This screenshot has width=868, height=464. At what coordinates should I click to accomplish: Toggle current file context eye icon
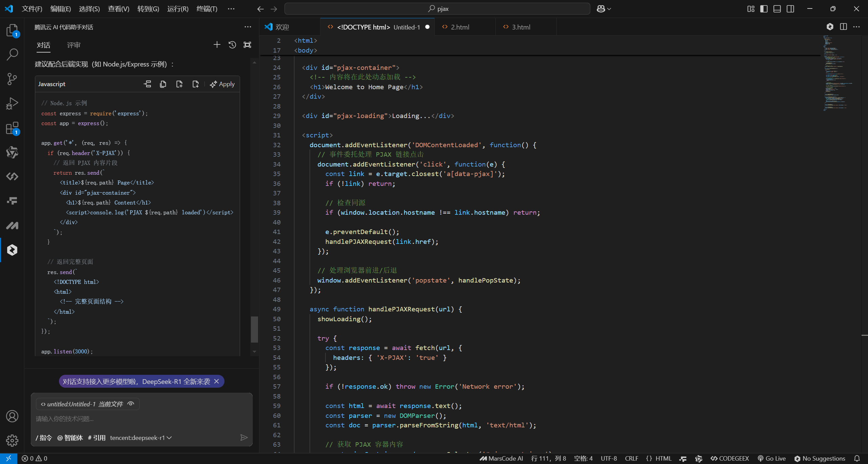pyautogui.click(x=131, y=404)
